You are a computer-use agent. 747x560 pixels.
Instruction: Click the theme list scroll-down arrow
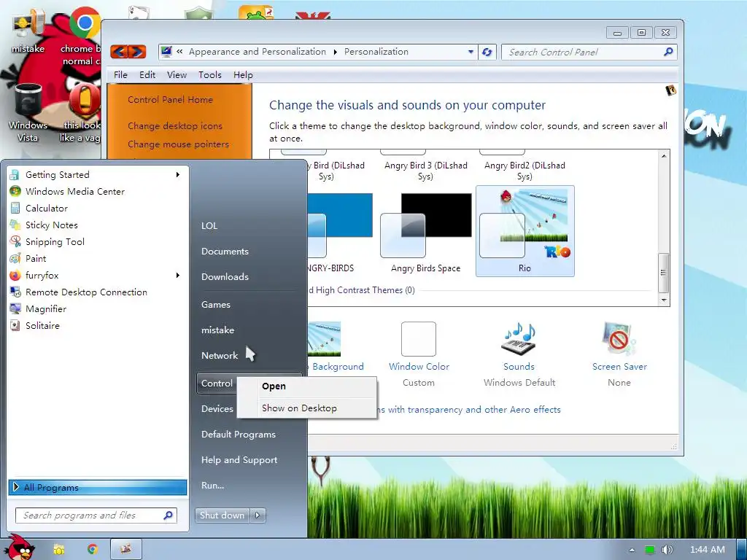pyautogui.click(x=664, y=300)
